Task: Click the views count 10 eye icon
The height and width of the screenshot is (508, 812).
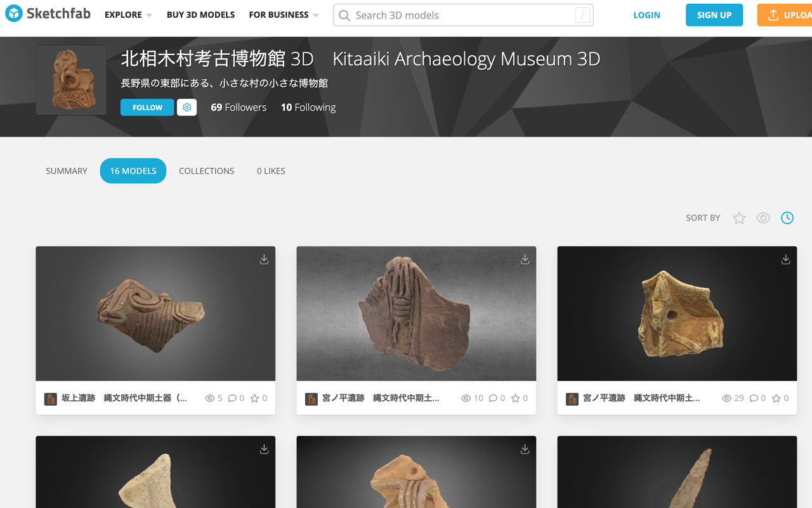Action: pyautogui.click(x=466, y=398)
